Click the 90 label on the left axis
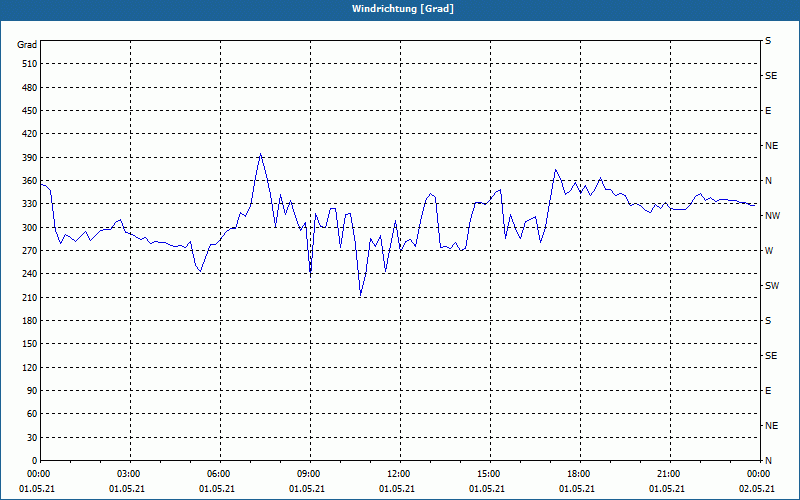800x500 pixels. tap(32, 391)
